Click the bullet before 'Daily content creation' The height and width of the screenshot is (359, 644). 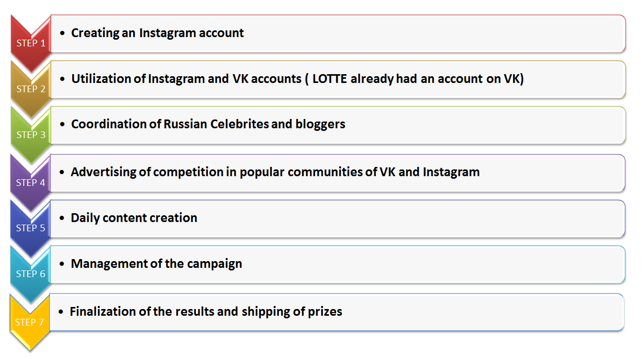(62, 218)
